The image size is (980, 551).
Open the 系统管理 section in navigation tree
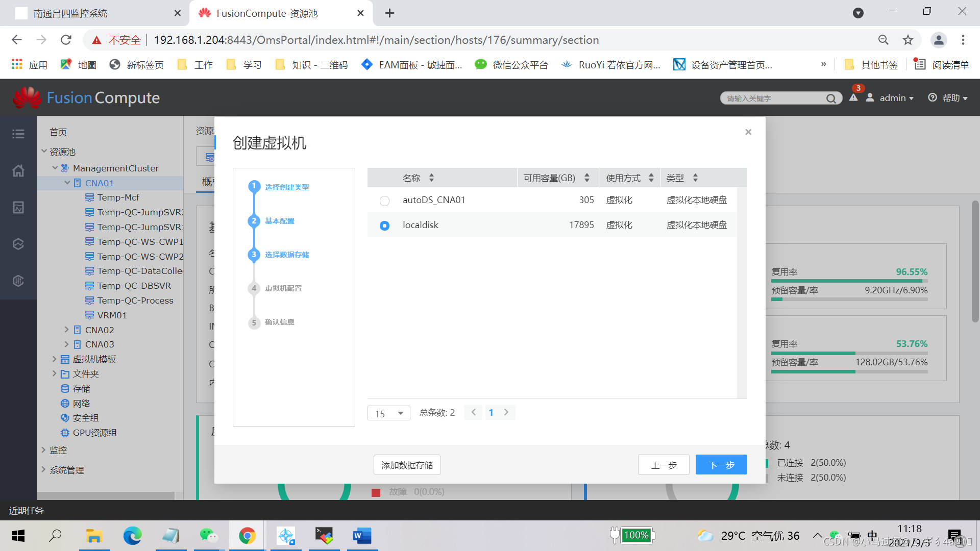click(66, 470)
